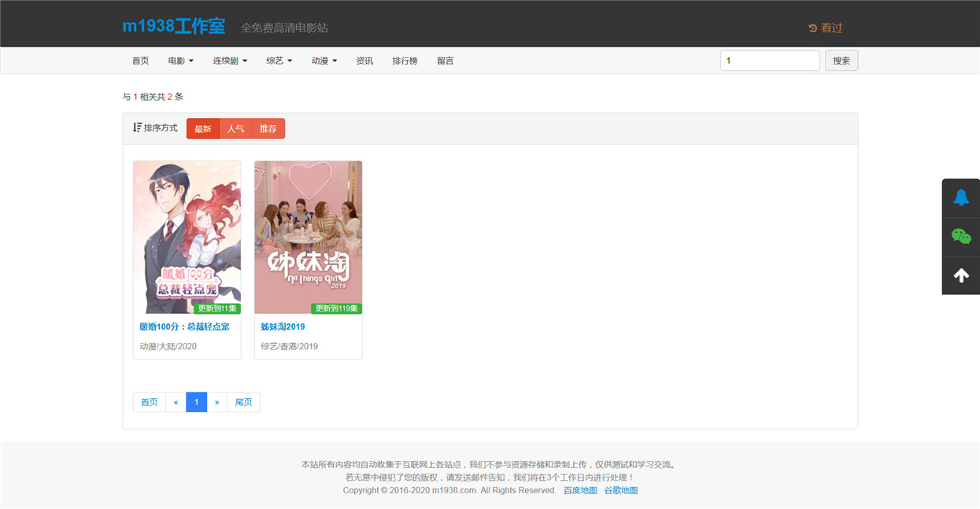Click the search input field
Screen dimensions: 980x509
coord(770,61)
